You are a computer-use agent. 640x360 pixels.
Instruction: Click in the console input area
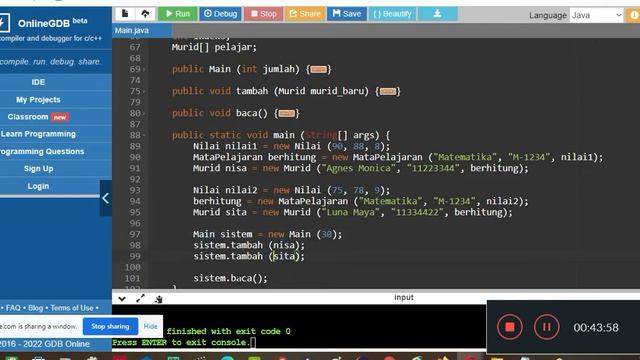point(299,327)
